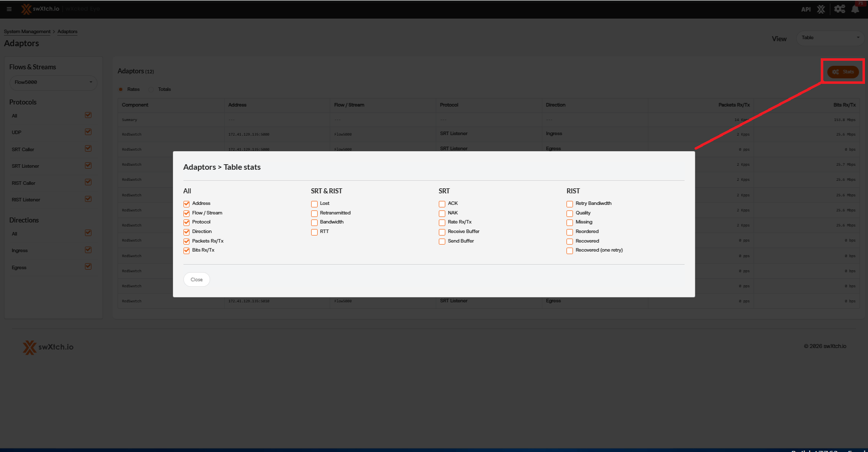The image size is (868, 452).
Task: Click the swXtch.io logo in header
Action: [40, 9]
